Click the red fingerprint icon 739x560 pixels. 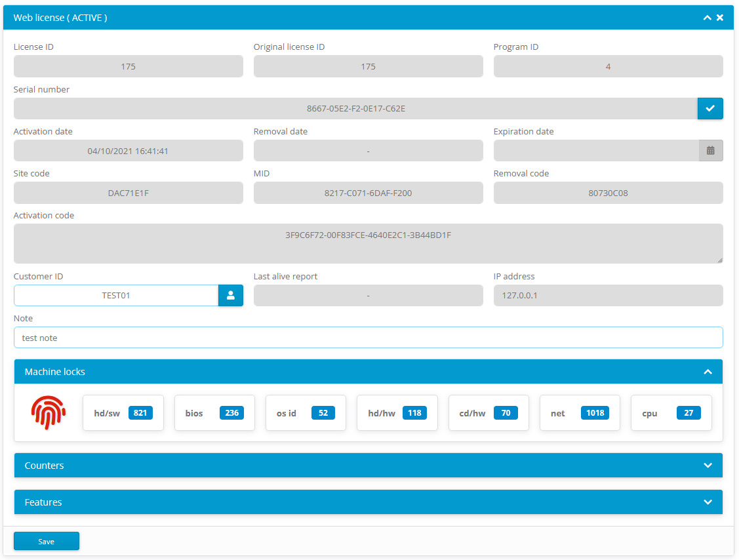pyautogui.click(x=49, y=412)
